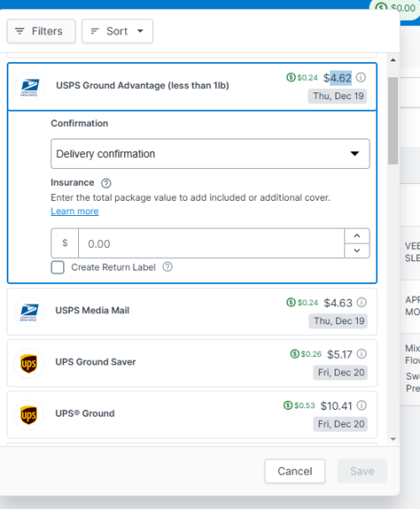Enable the Create Return Label checkbox
The image size is (420, 509).
coord(58,267)
